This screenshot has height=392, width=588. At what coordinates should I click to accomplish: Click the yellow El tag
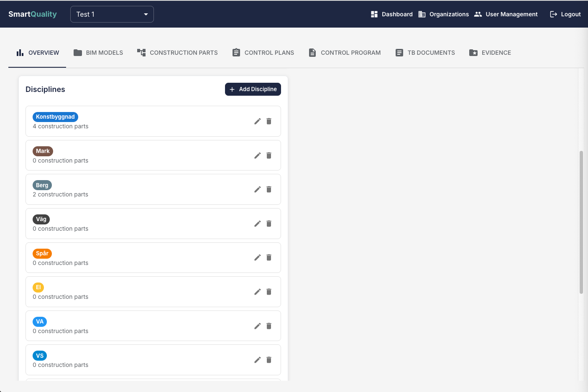(38, 288)
